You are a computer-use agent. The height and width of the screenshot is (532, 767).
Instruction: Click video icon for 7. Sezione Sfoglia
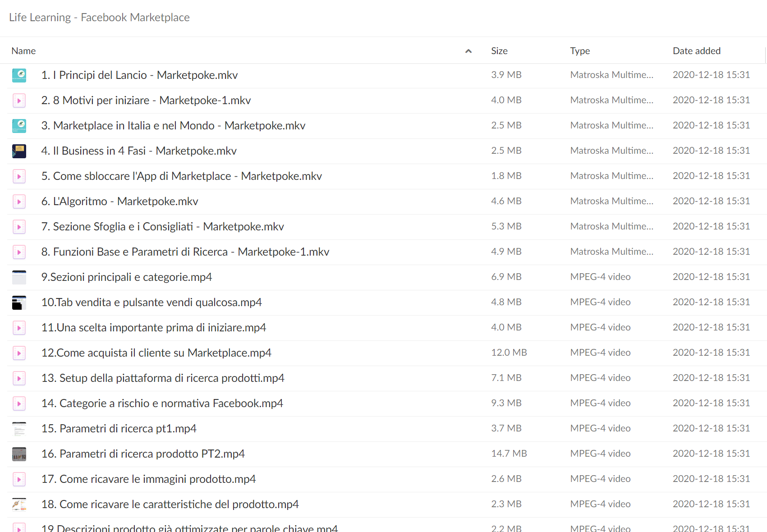tap(19, 227)
